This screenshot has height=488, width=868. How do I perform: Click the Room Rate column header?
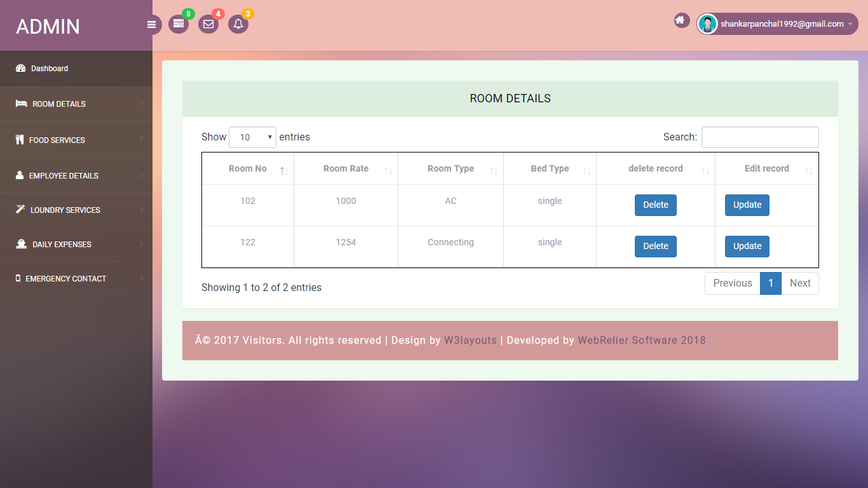coord(346,169)
